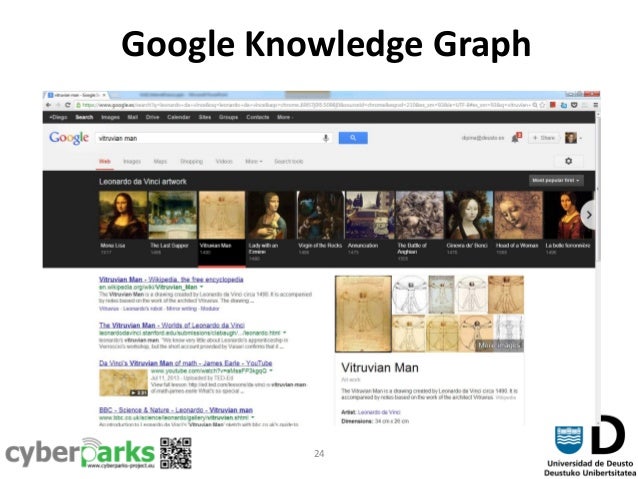Expand the arrow after stanford.edu result URL
638x479 pixels.
pos(284,333)
